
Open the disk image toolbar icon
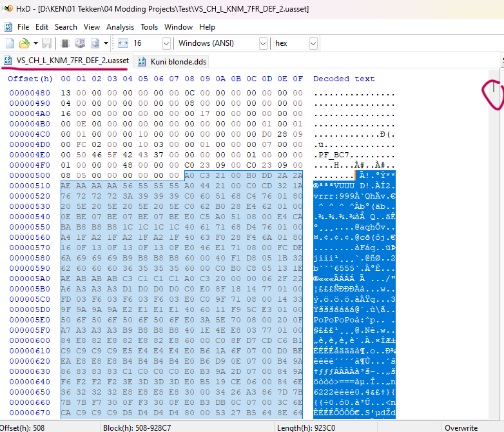click(95, 43)
